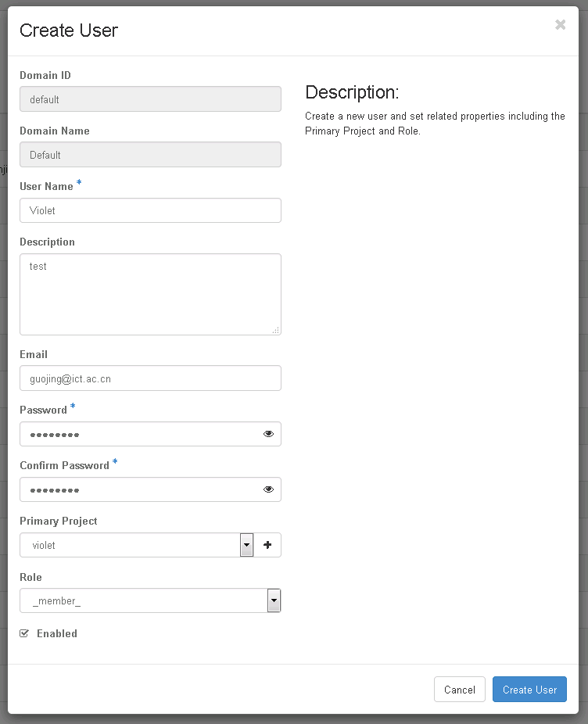
Task: Click the Domain ID field
Action: click(151, 99)
